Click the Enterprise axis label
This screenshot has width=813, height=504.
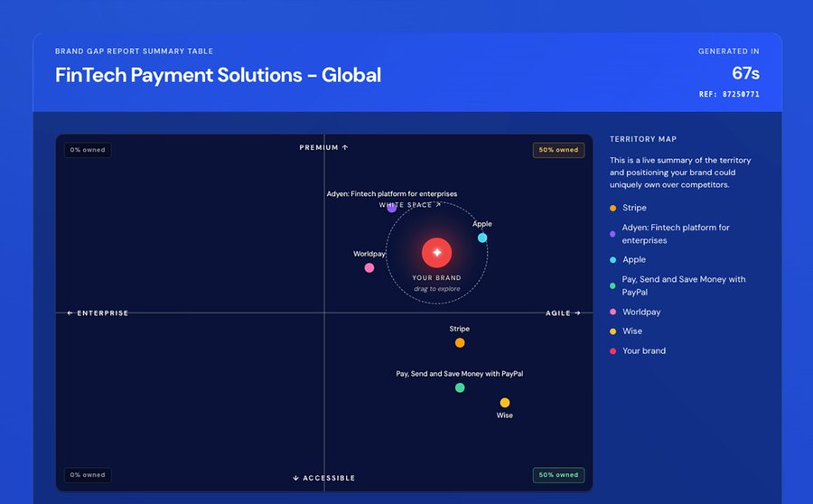click(x=98, y=313)
